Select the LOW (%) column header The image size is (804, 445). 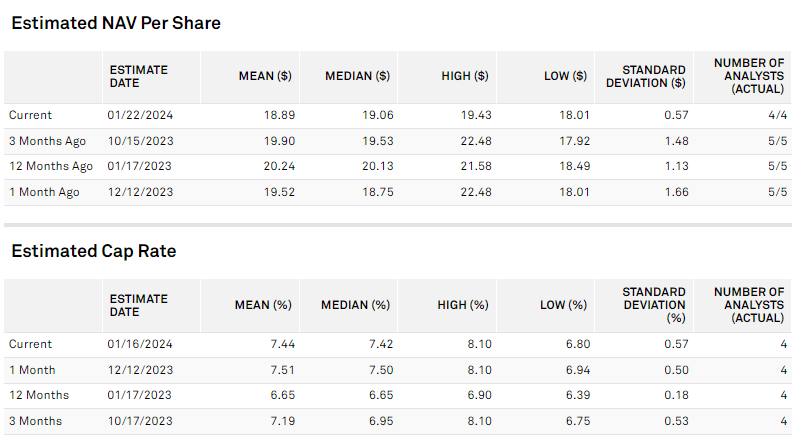tap(564, 305)
